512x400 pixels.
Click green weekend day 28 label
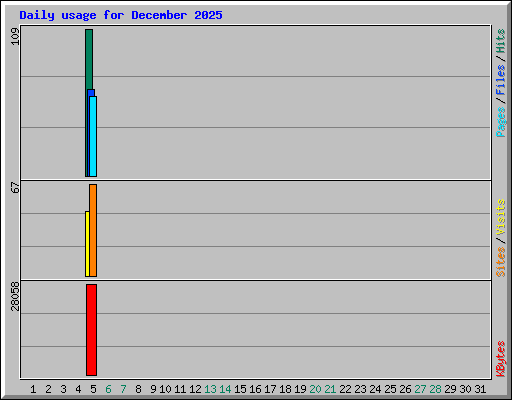(x=435, y=389)
